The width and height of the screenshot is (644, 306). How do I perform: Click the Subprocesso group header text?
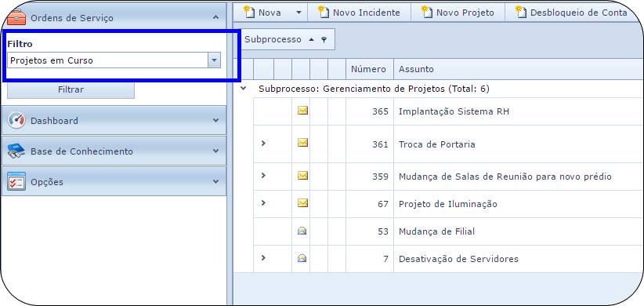[374, 89]
